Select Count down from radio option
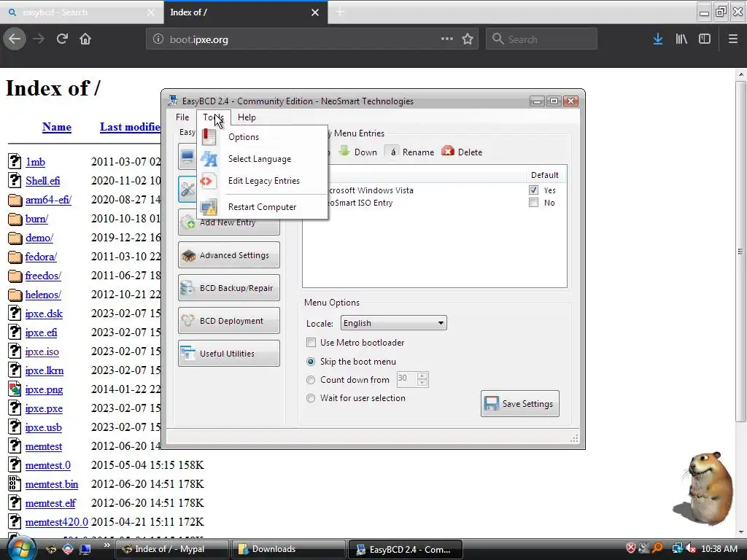747x560 pixels. coord(311,380)
